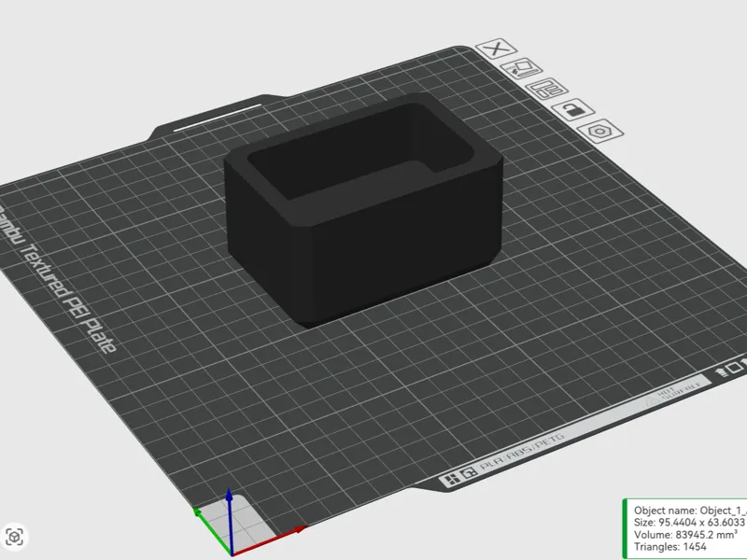Click the "Size: 95.4404 x 63.6033" info line

(690, 523)
